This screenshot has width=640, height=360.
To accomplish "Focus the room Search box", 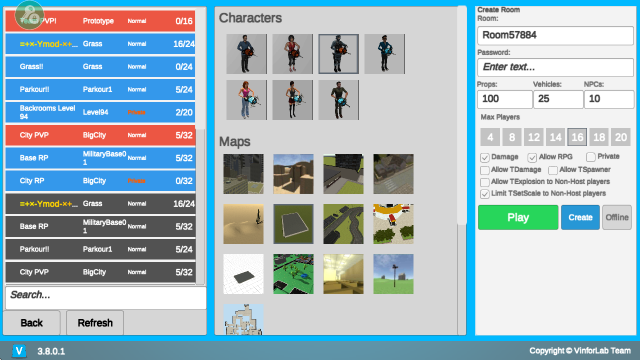I will click(x=106, y=298).
